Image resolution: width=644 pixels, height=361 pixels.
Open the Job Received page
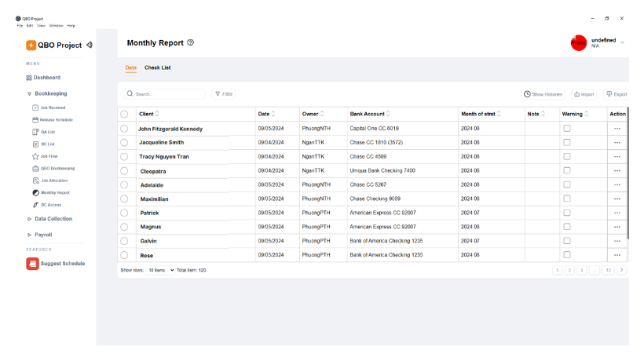(53, 108)
